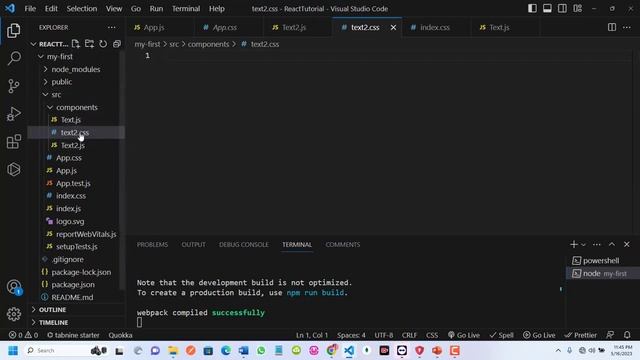Click Spell in the status bar

(501, 335)
